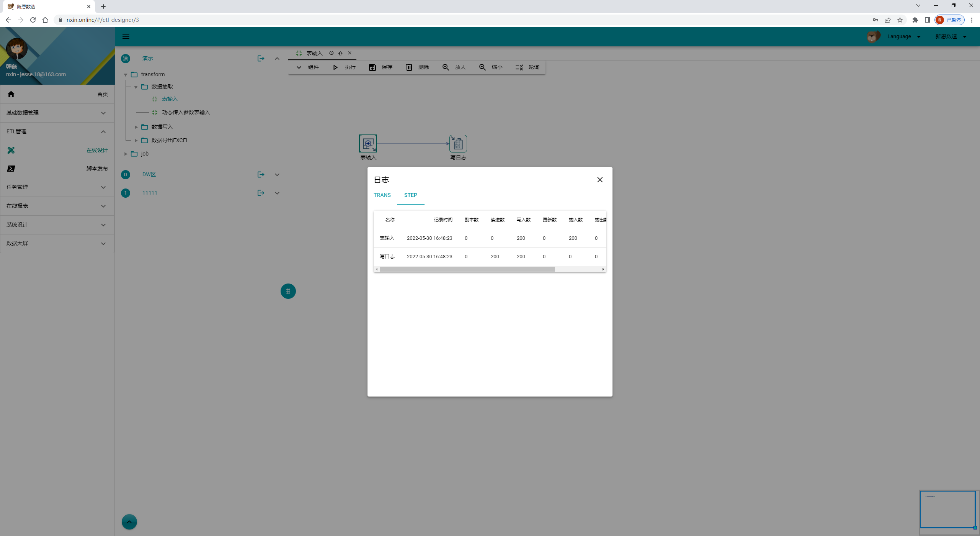Click the Zoom in (放大) magnifier
Screen dimensions: 980x536
[x=446, y=67]
